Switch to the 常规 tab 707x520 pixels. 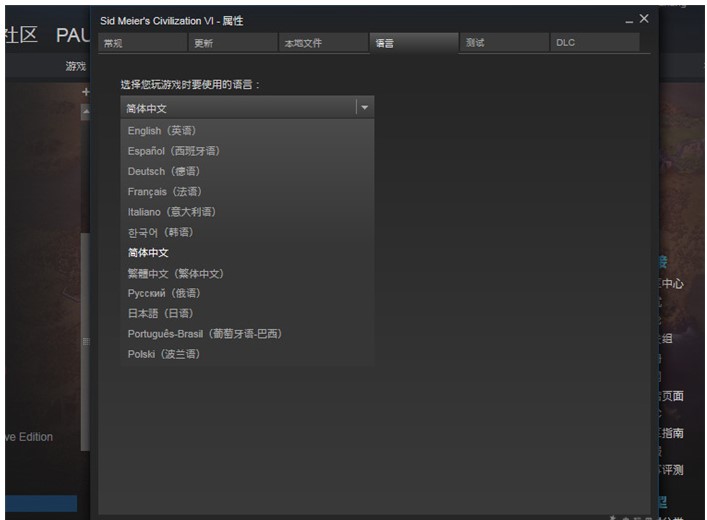click(141, 43)
